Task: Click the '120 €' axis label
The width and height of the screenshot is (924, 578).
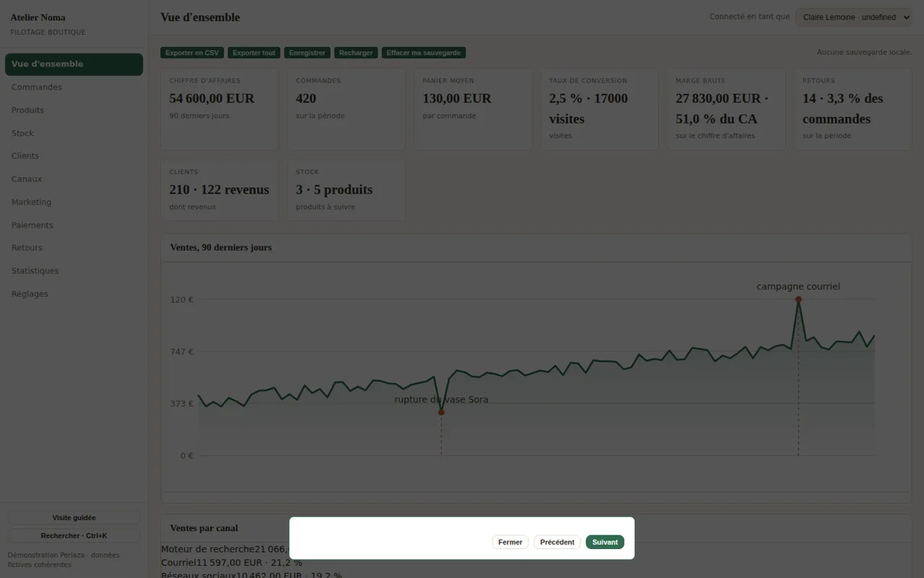Action: (x=181, y=299)
